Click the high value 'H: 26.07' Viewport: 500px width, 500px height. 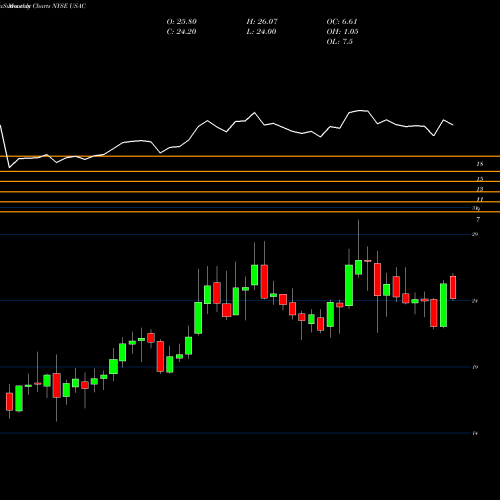[262, 22]
